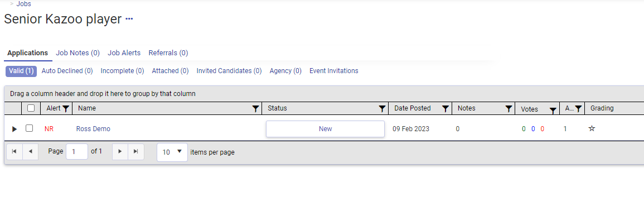The height and width of the screenshot is (211, 644).
Task: Open the items per page dropdown
Action: click(172, 152)
